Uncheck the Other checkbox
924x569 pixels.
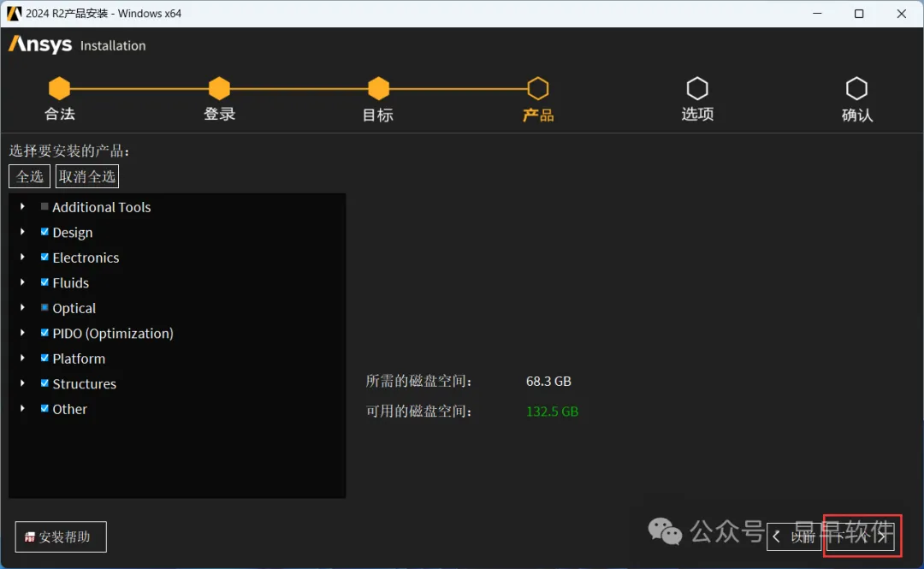coord(44,409)
